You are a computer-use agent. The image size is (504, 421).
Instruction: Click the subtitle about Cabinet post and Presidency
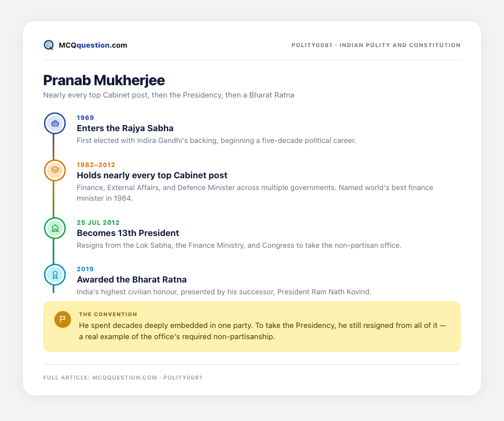(x=169, y=95)
